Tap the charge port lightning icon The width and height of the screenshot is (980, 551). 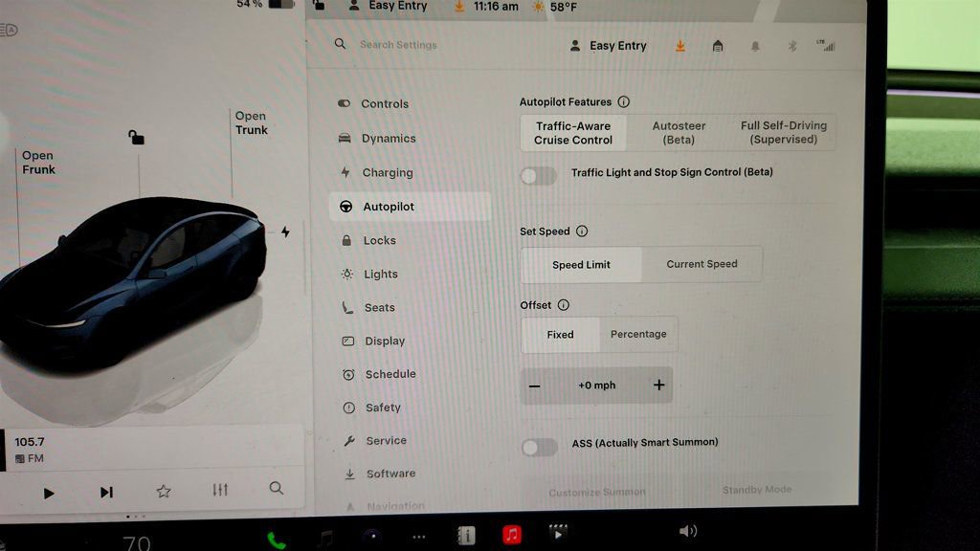click(x=285, y=231)
